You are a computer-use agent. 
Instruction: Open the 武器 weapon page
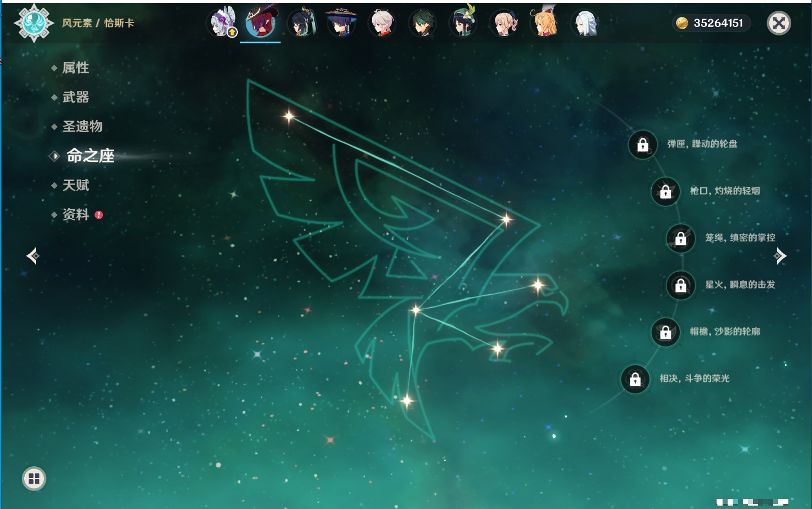[x=75, y=97]
